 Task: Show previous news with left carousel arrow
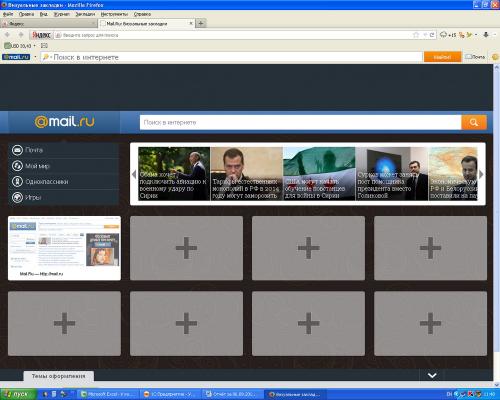(x=134, y=174)
